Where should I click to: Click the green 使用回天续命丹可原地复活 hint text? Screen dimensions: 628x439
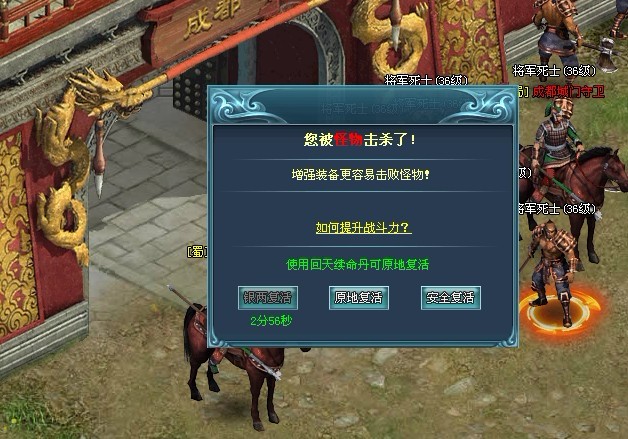pyautogui.click(x=358, y=264)
